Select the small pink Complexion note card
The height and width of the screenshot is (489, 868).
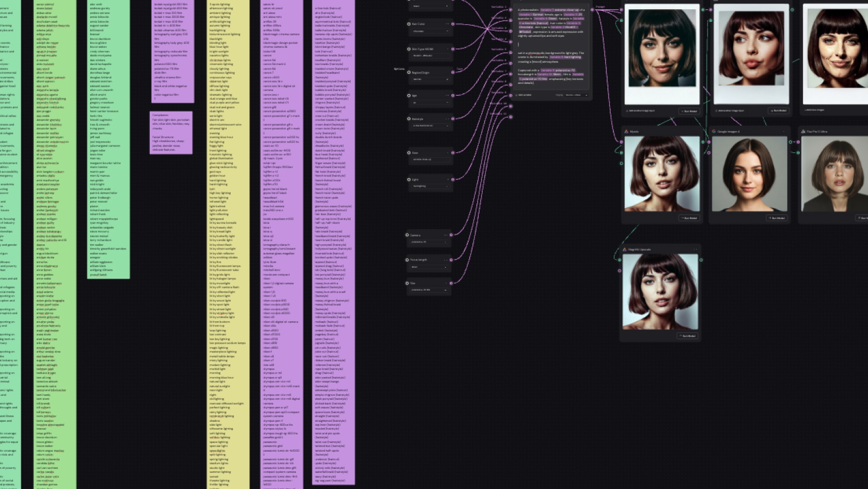pos(171,132)
